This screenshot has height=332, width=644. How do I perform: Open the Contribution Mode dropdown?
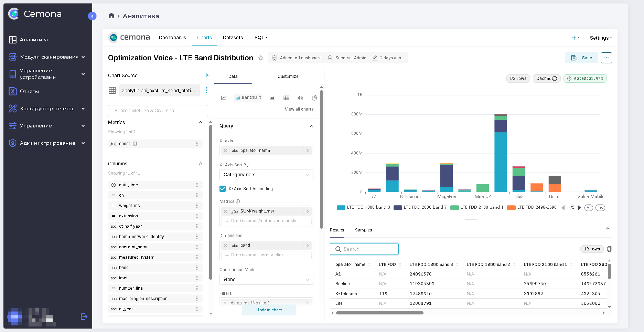pyautogui.click(x=266, y=279)
